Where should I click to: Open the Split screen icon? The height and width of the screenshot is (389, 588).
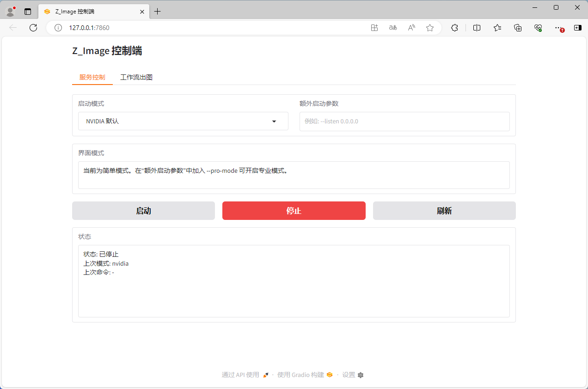click(477, 28)
